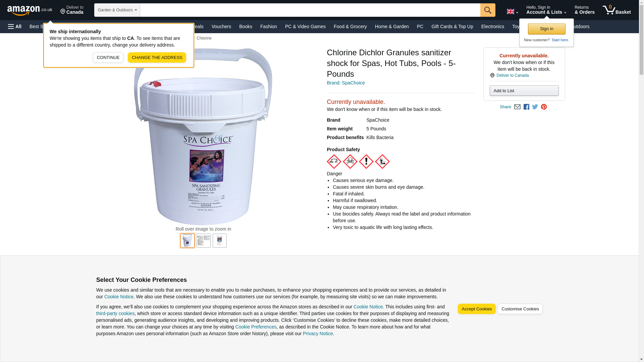Go to Amazon.co.uk home logo
The height and width of the screenshot is (362, 644).
[30, 10]
